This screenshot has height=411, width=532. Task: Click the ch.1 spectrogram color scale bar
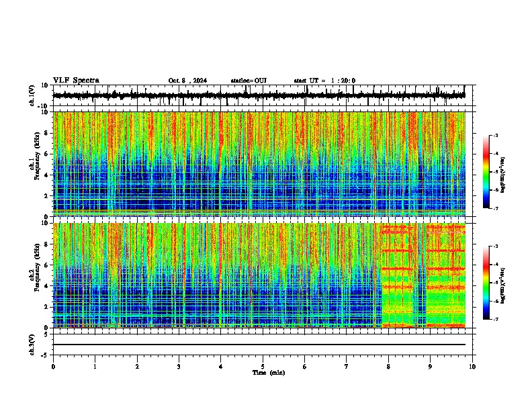pyautogui.click(x=486, y=172)
